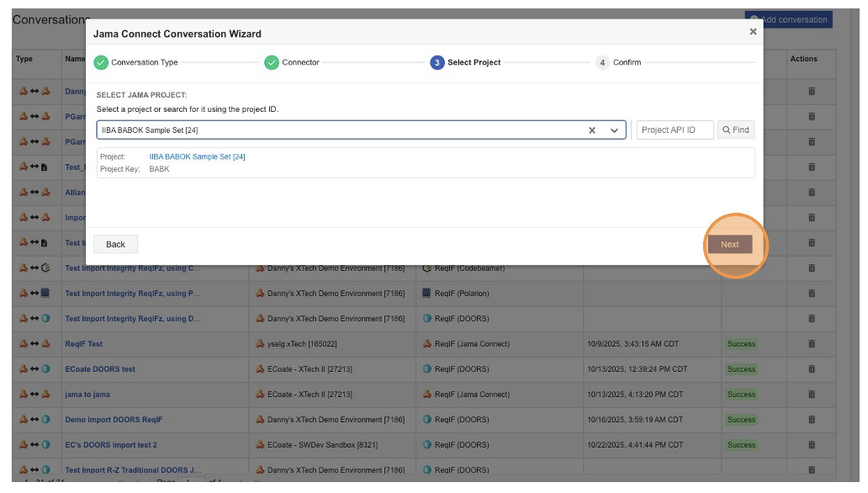Delete the Demo Import DOORS ReqIF conversation
The width and height of the screenshot is (868, 493).
[x=812, y=419]
